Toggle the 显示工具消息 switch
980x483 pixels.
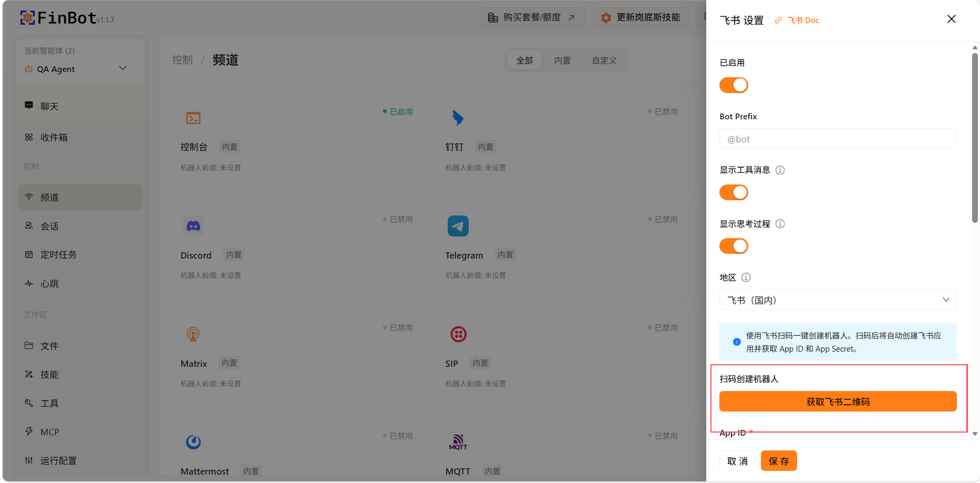[734, 192]
